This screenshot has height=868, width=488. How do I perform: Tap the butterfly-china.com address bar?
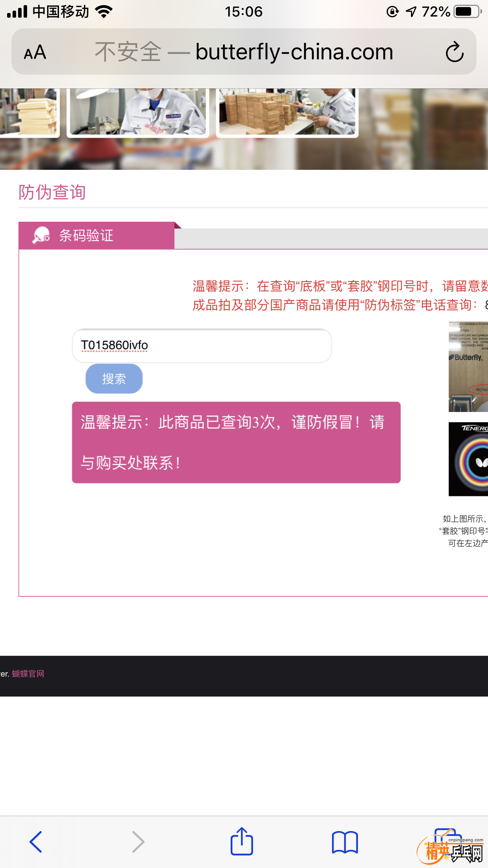coord(244,51)
